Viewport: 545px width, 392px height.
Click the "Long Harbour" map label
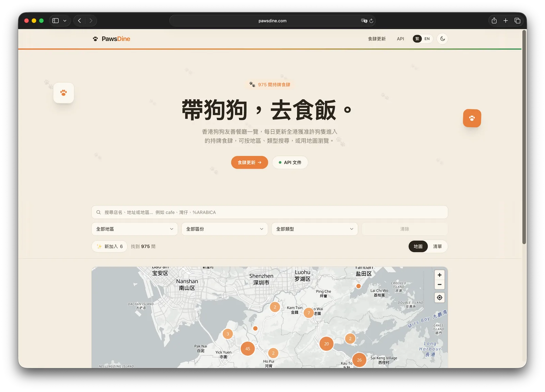coord(430,346)
